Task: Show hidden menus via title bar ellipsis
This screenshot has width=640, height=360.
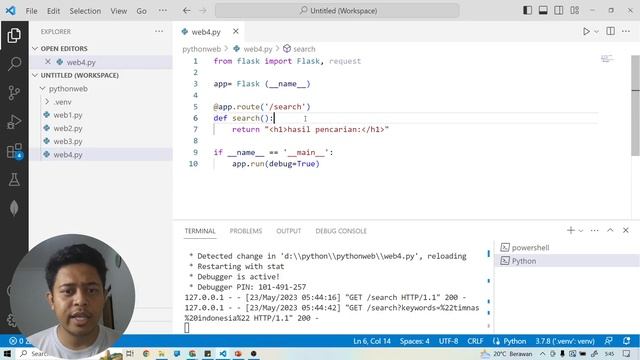Action: coord(162,11)
